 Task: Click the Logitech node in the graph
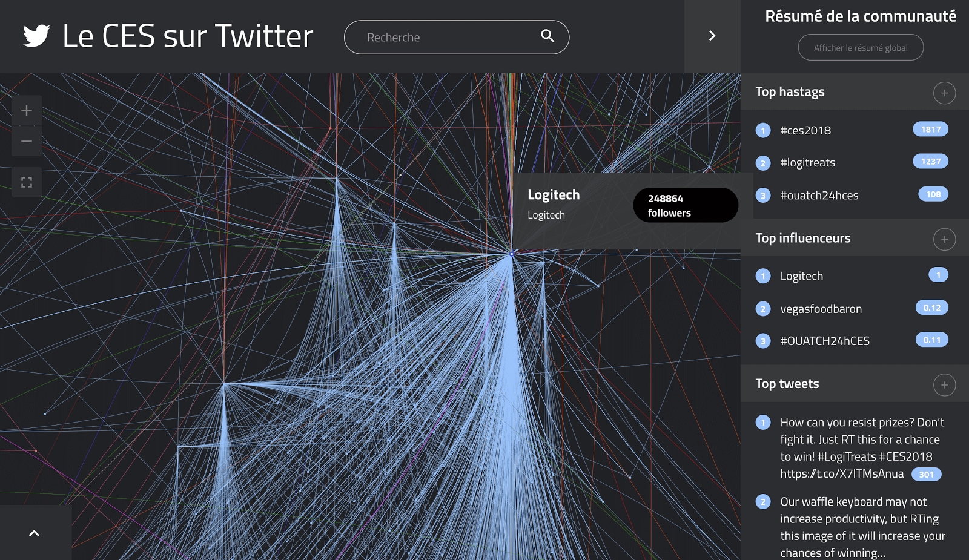tap(512, 254)
